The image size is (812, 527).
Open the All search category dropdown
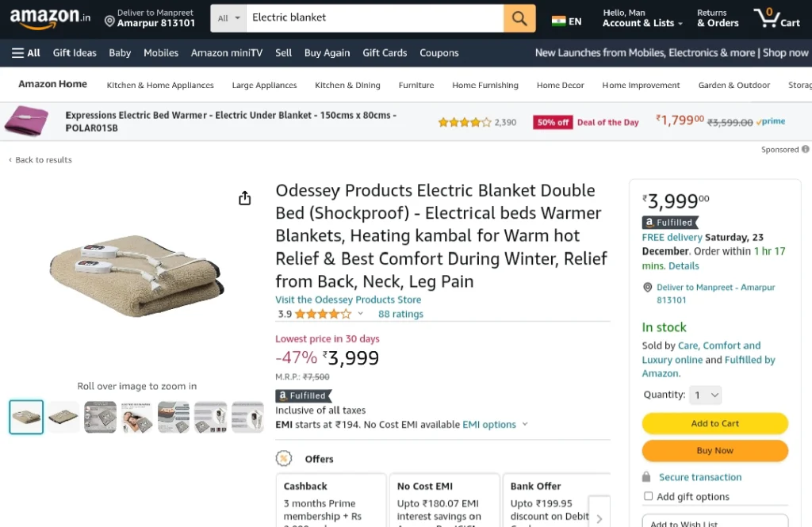pyautogui.click(x=228, y=18)
